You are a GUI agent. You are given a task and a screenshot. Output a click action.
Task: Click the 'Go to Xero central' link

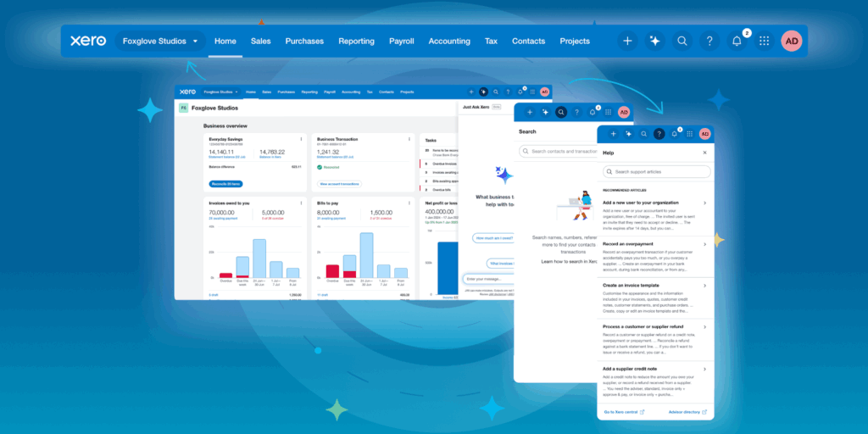tap(623, 412)
